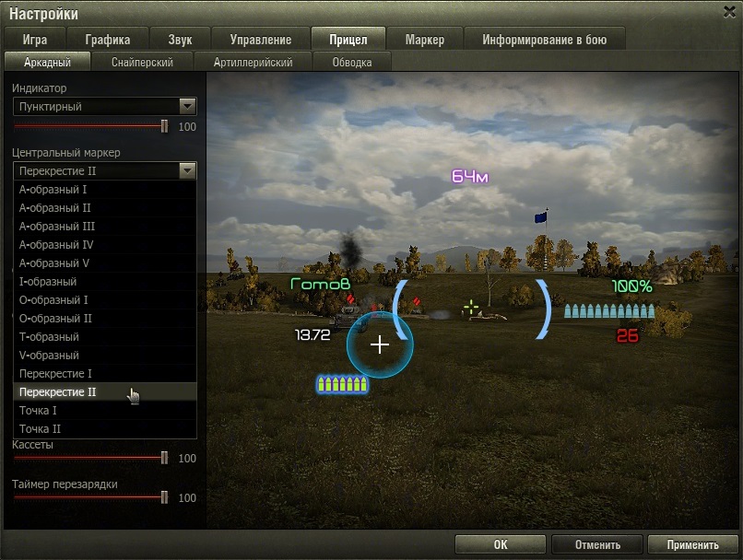Click the crosshair center marker in preview
Image resolution: width=743 pixels, height=560 pixels.
click(x=380, y=344)
